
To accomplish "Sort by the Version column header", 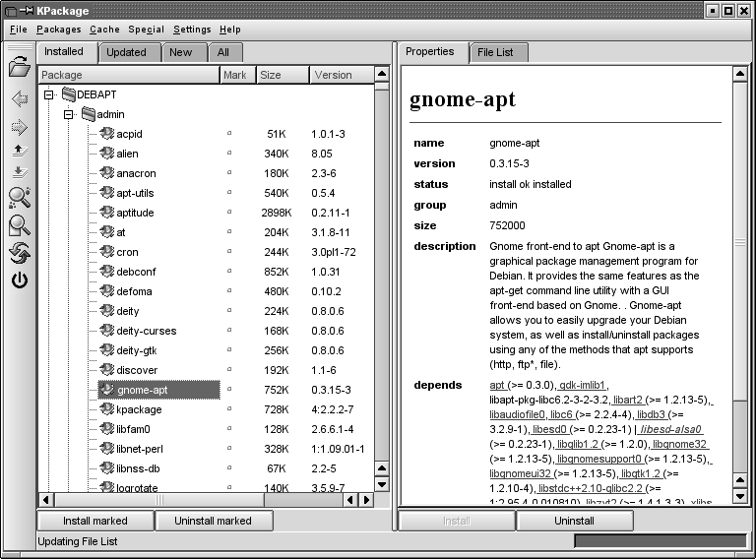I will 342,75.
